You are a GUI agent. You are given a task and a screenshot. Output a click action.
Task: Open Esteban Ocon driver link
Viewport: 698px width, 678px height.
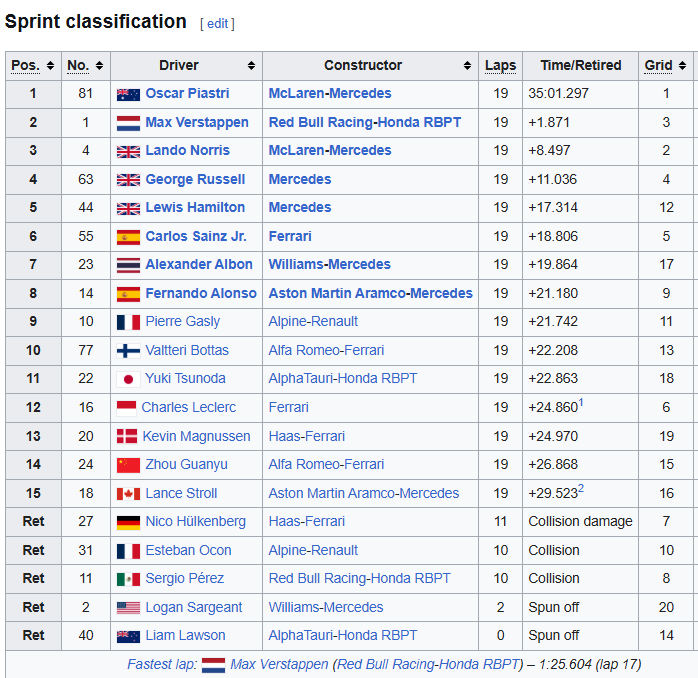tap(188, 550)
